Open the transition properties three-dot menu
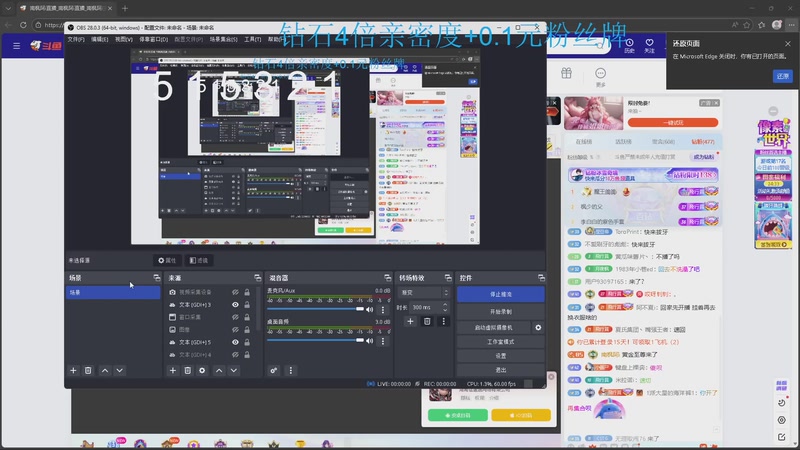 point(443,321)
